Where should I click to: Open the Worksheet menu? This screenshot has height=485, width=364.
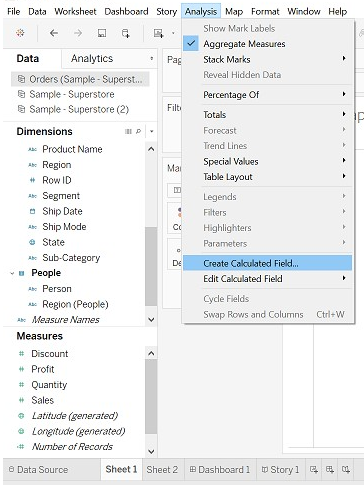[x=75, y=12]
